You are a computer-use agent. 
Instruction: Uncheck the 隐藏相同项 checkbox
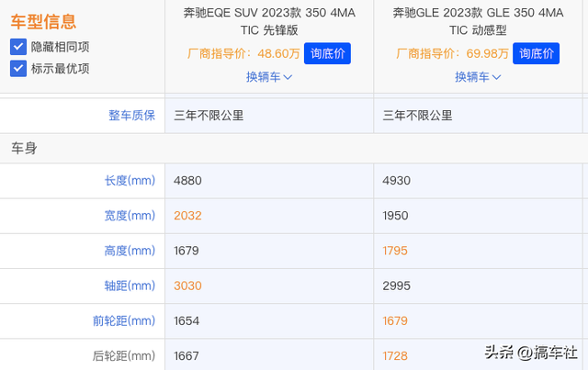point(18,47)
